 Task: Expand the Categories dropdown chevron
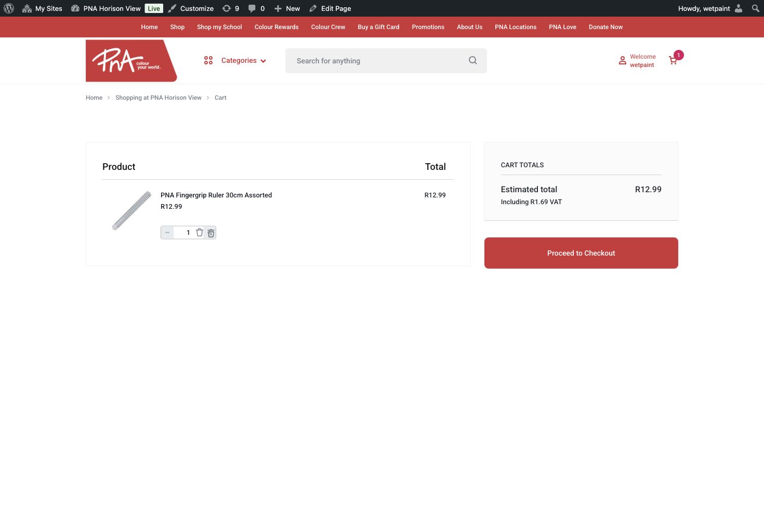click(x=264, y=61)
